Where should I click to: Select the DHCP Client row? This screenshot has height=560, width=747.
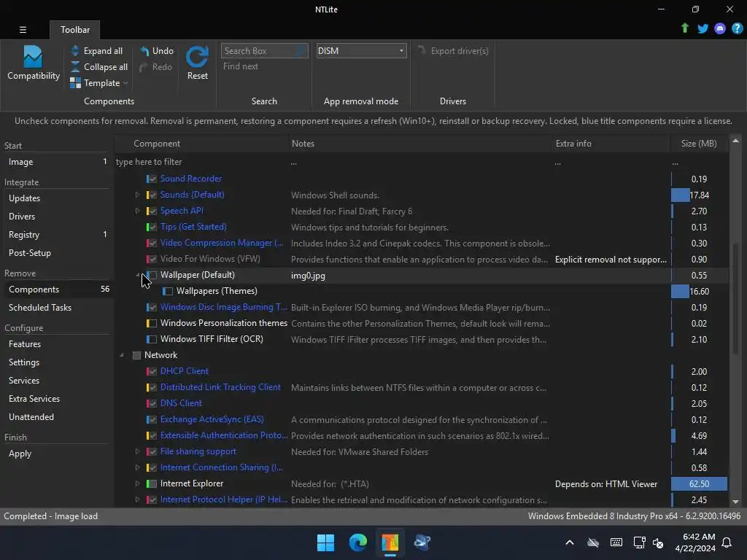(422, 371)
